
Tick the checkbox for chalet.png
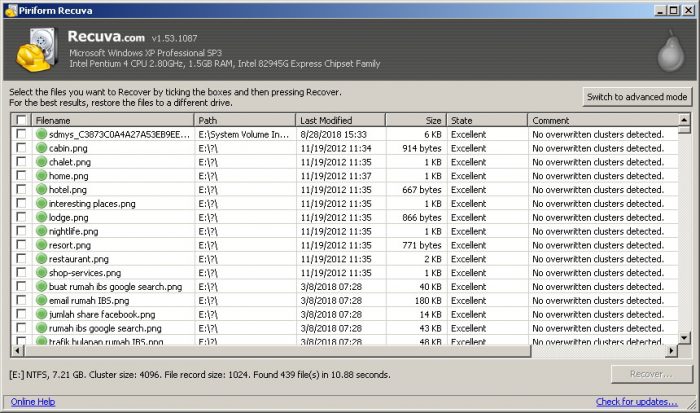[21, 161]
